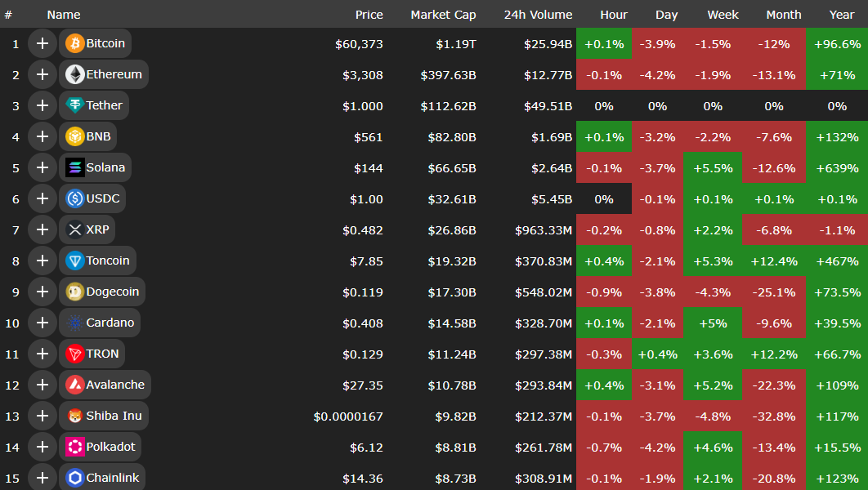Screen dimensions: 868x490
Task: Add Tether with its plus button
Action: (43, 105)
